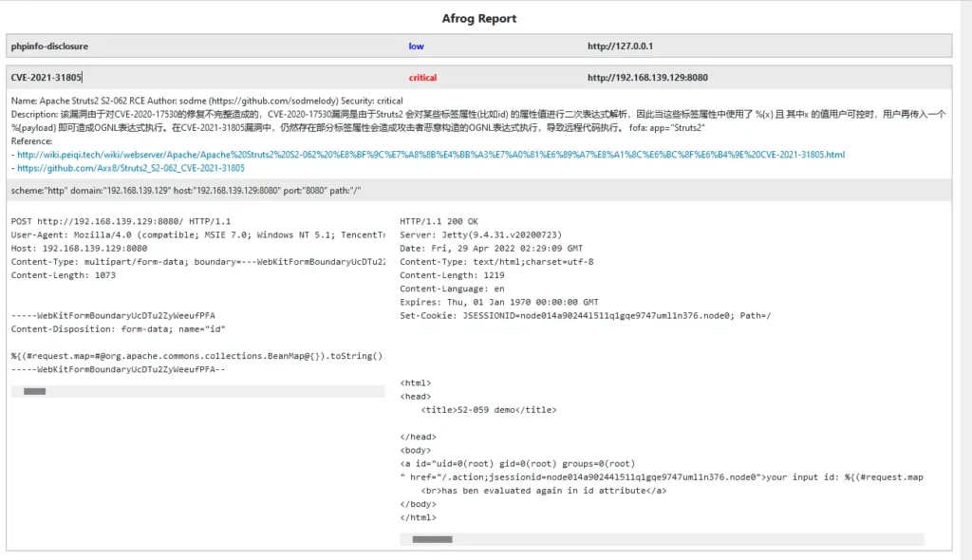Click the "Content-Type: multipart/form-data" request header

coord(197,262)
